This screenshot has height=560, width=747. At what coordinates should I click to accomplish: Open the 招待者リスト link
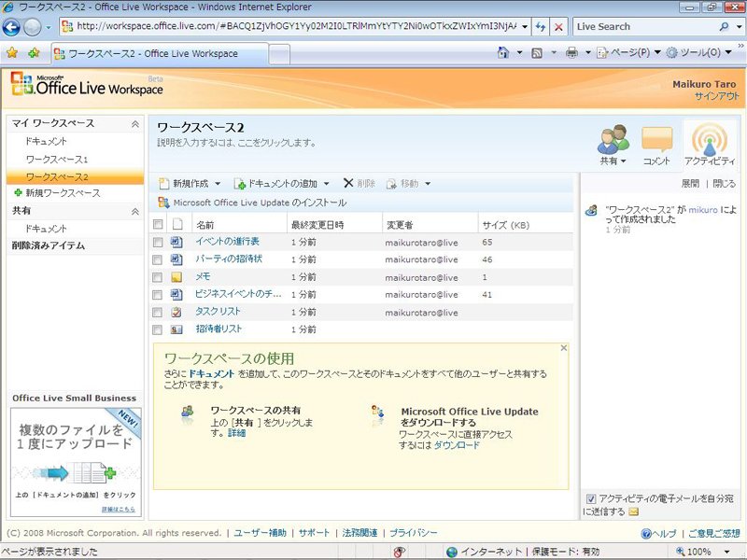[218, 329]
